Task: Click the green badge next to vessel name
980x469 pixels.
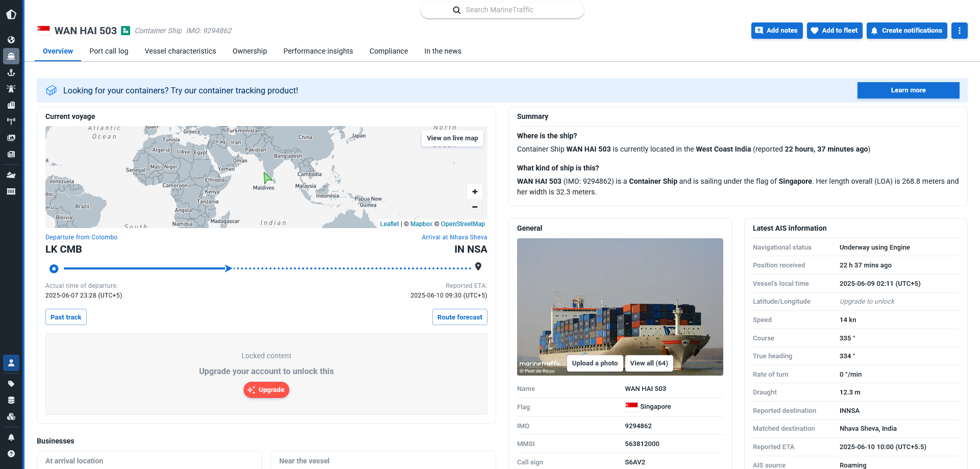Action: 126,31
